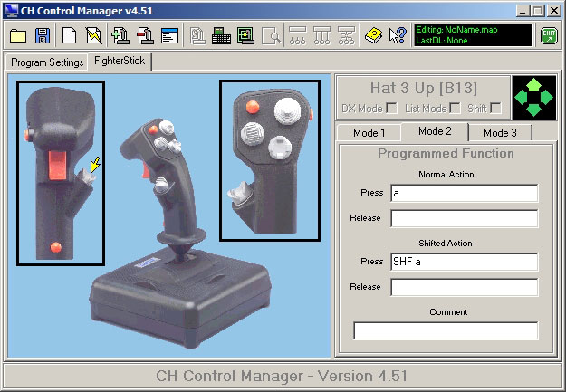Viewport: 566px width, 392px height.
Task: Click the Shifted Action Release field
Action: (x=465, y=287)
